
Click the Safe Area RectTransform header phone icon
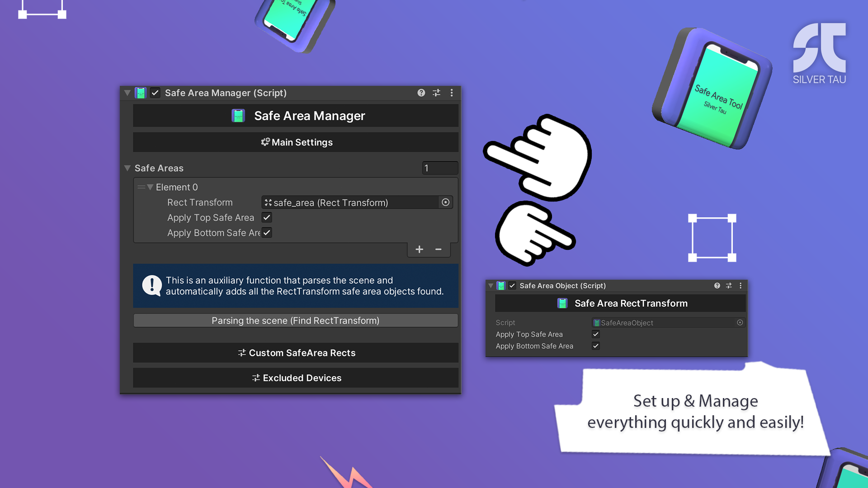[x=562, y=303]
